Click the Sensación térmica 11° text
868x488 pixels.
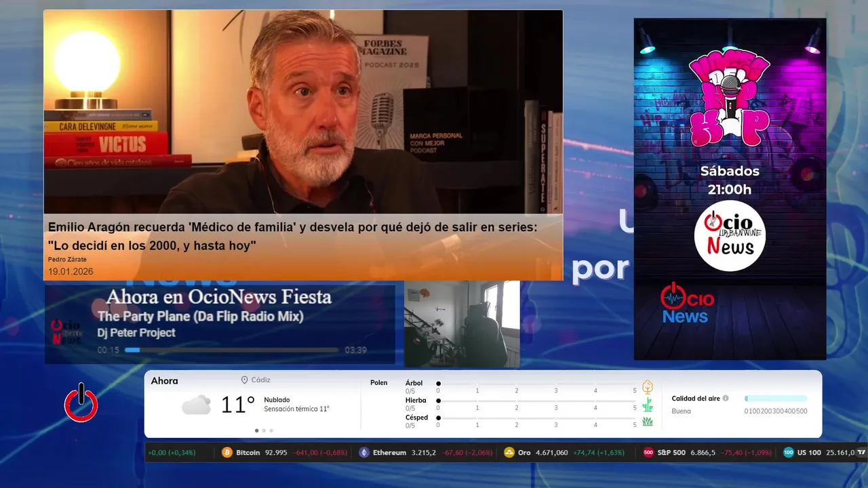[296, 409]
